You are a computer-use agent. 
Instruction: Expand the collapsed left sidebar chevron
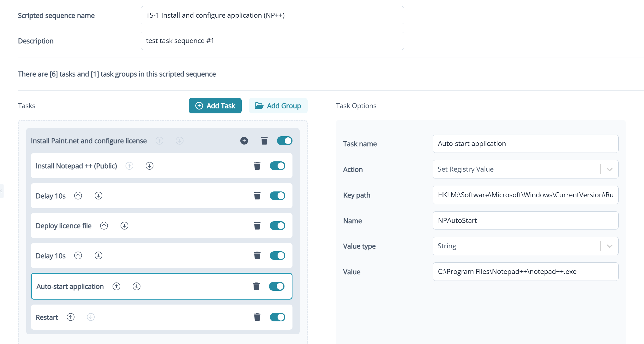coord(1,191)
